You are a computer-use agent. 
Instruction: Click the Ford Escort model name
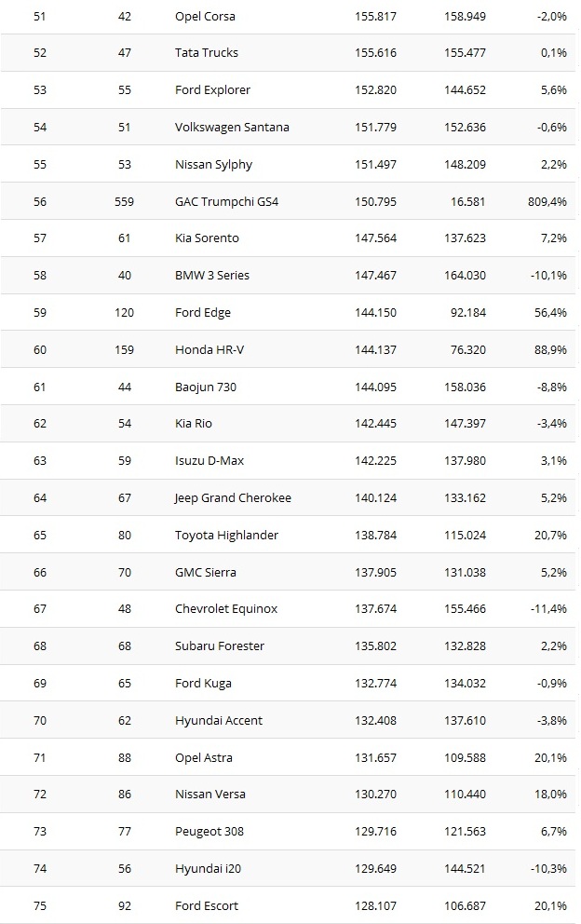pos(207,905)
